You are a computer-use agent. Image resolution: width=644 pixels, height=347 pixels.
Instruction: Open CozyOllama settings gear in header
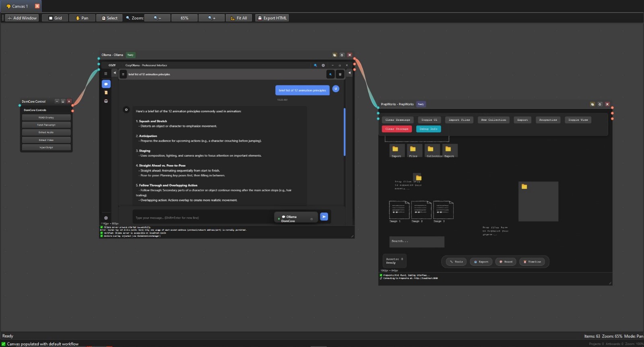pyautogui.click(x=323, y=65)
